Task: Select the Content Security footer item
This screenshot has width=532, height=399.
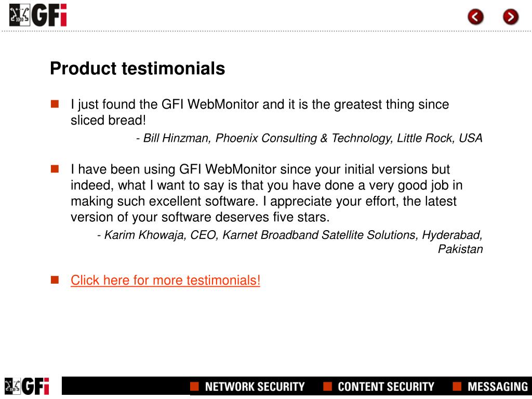Action: (386, 387)
